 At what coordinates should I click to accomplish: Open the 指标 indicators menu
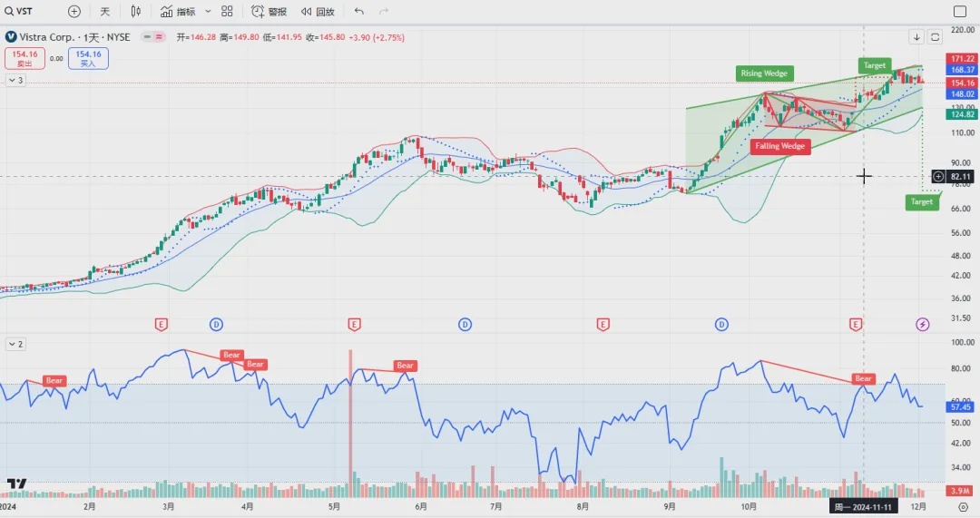pyautogui.click(x=178, y=12)
